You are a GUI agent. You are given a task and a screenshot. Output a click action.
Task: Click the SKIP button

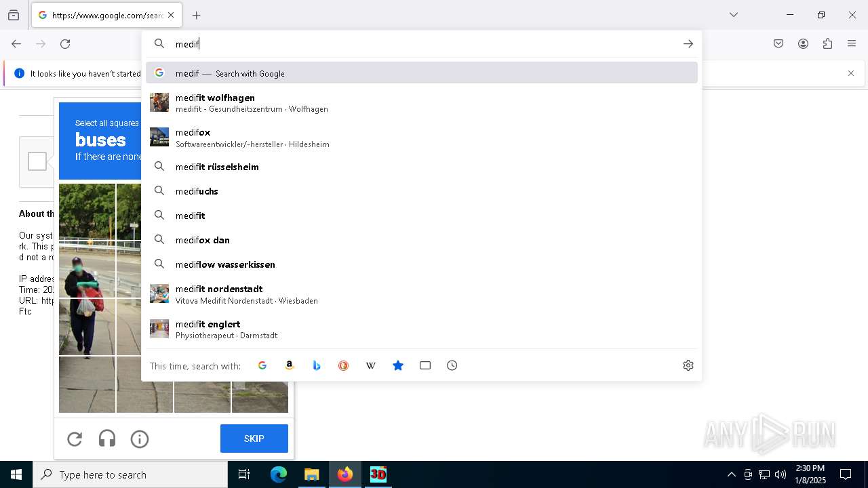(254, 439)
